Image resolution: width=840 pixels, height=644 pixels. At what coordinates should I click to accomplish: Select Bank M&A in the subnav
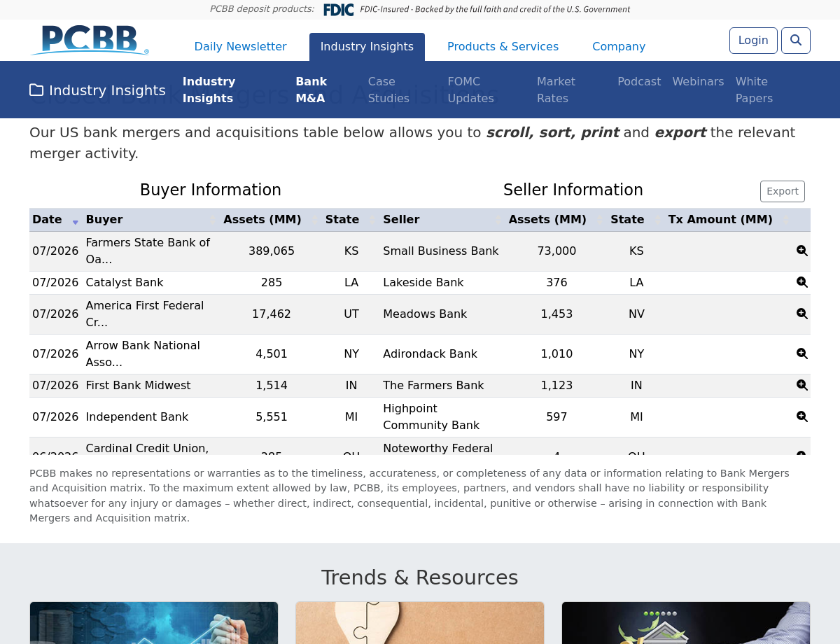[x=311, y=90]
